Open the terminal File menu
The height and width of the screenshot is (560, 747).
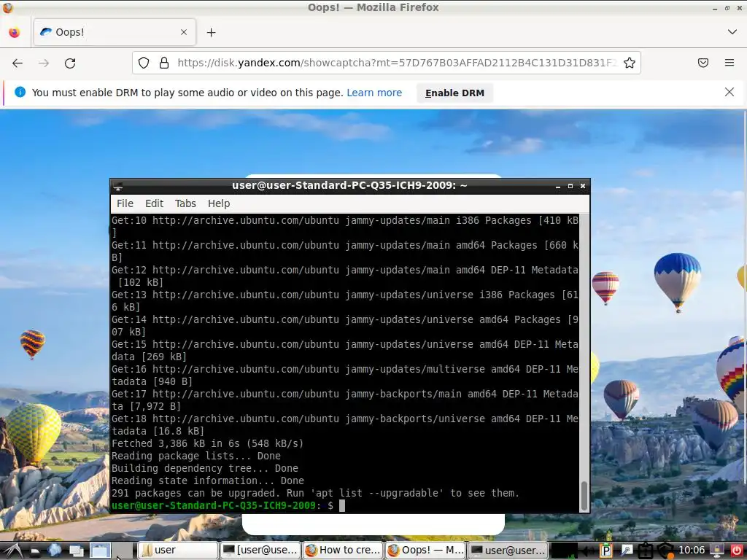point(125,203)
